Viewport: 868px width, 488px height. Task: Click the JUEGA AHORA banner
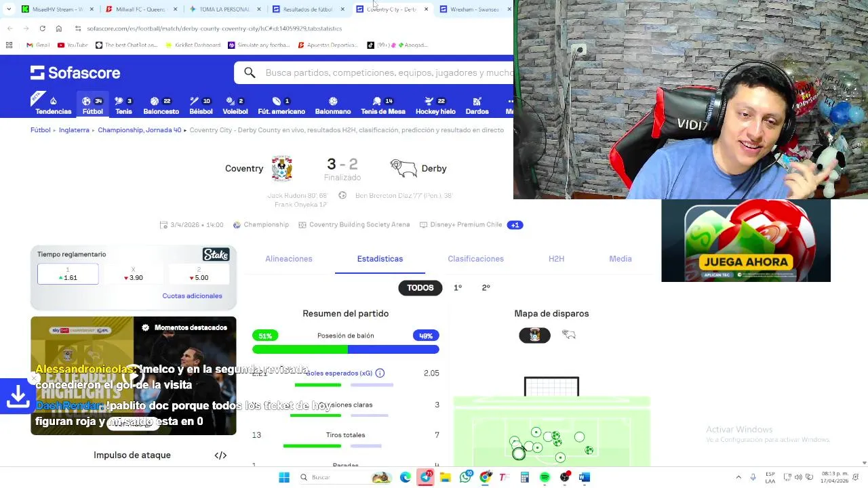pyautogui.click(x=746, y=241)
